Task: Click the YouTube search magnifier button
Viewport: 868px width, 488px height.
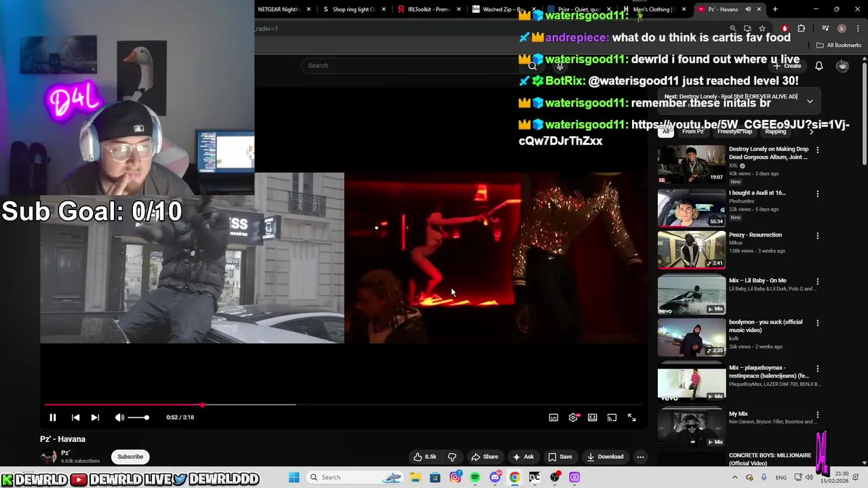Action: (532, 66)
